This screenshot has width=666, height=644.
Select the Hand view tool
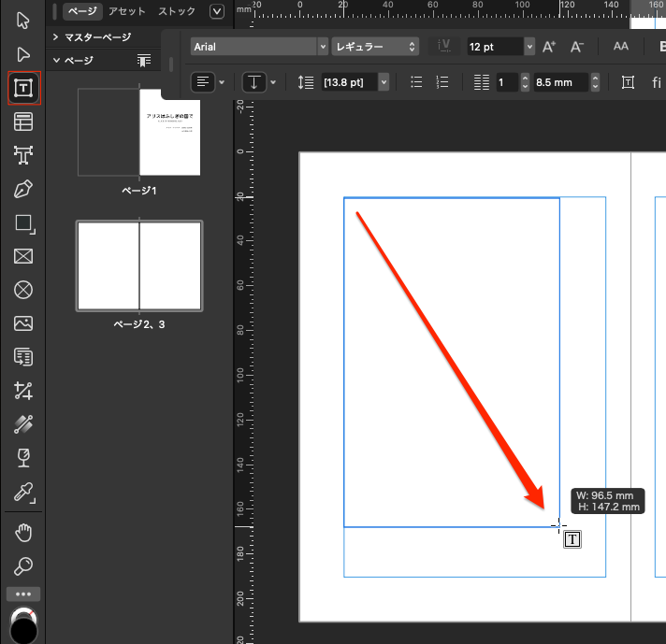23,533
